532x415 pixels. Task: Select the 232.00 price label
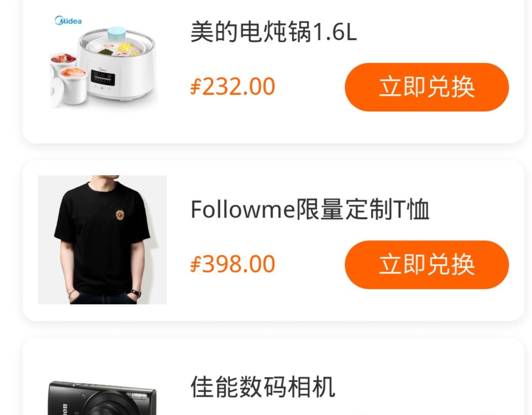[x=233, y=86]
